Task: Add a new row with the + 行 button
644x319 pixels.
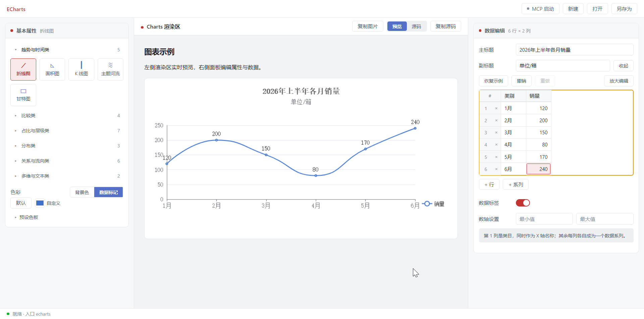Action: click(489, 184)
